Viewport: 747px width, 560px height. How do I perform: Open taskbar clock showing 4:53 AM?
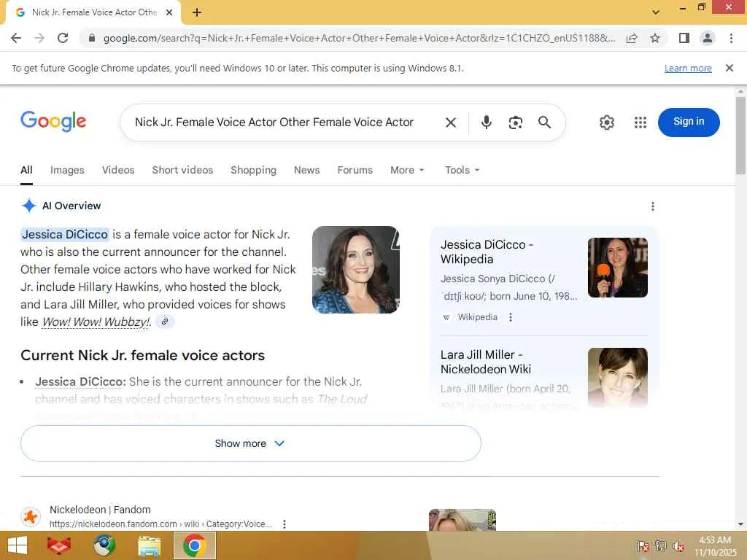(x=715, y=546)
